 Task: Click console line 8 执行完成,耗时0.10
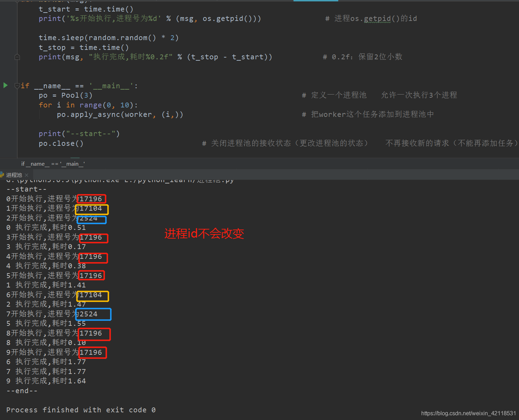click(x=46, y=343)
